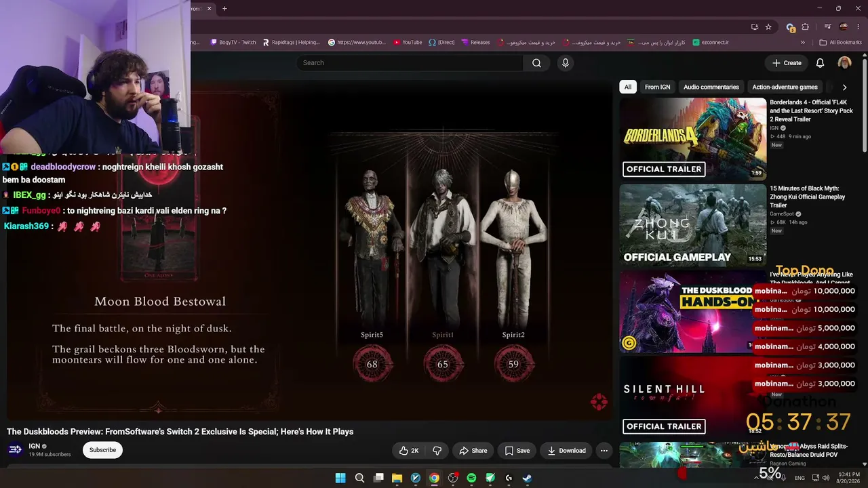This screenshot has height=488, width=868.
Task: Show hidden system tray icons
Action: 756,478
